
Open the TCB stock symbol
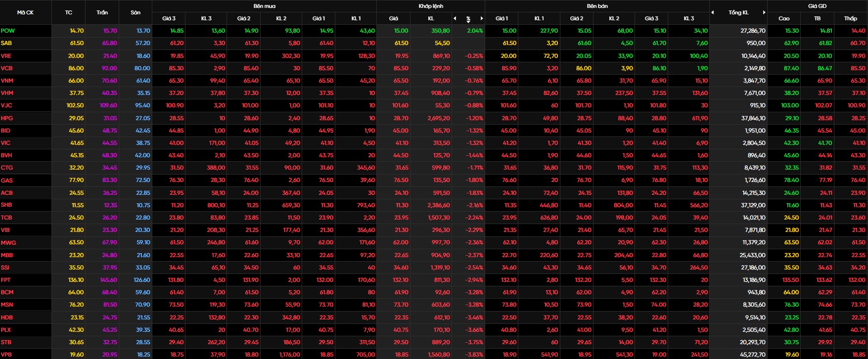click(6, 218)
